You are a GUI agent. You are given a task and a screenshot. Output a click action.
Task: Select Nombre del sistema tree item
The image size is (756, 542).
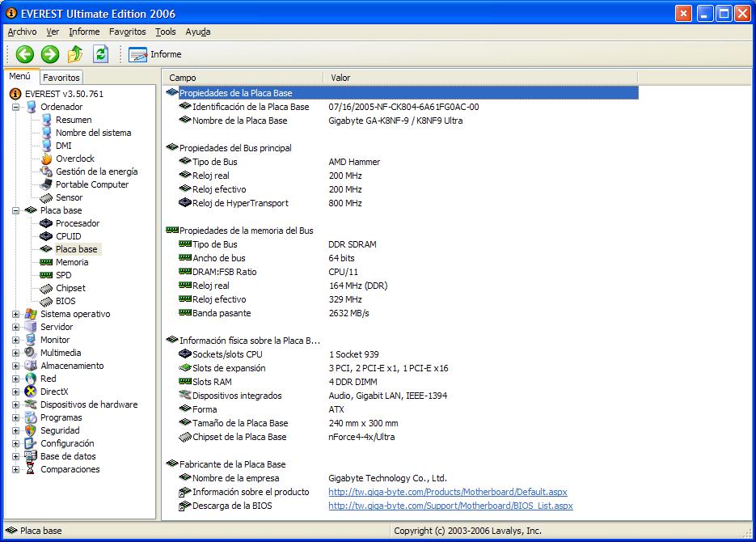94,133
